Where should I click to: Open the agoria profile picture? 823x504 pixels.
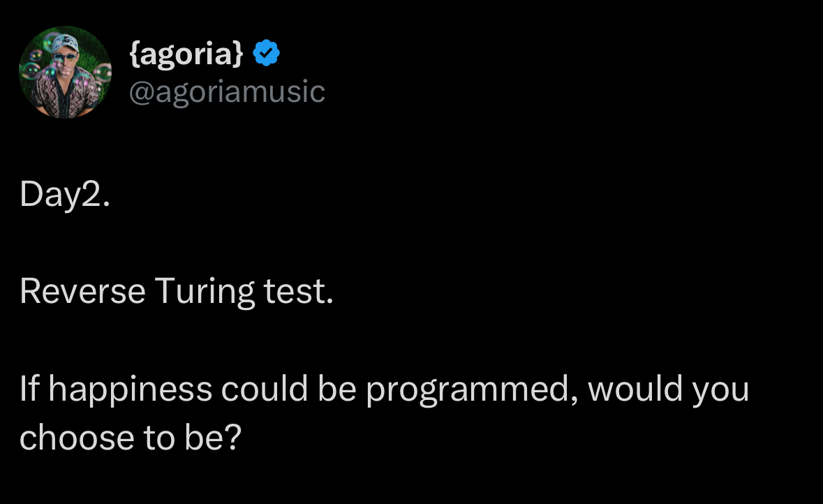pyautogui.click(x=65, y=72)
